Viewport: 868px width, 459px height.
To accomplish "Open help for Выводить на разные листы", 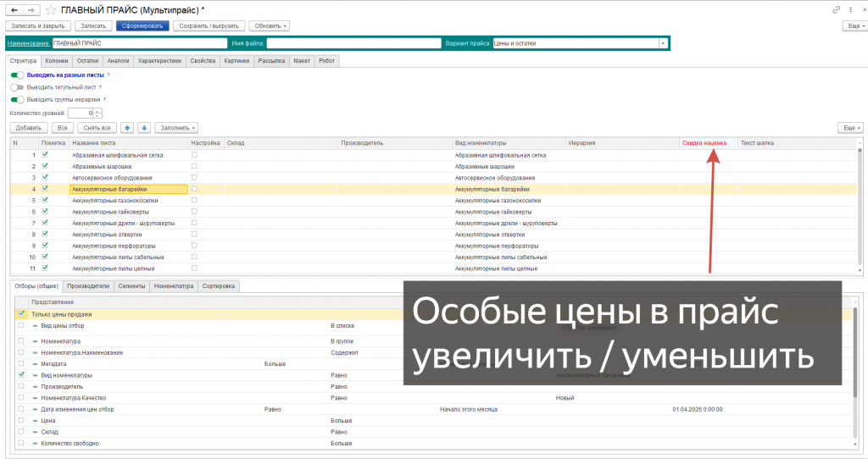I will (108, 75).
